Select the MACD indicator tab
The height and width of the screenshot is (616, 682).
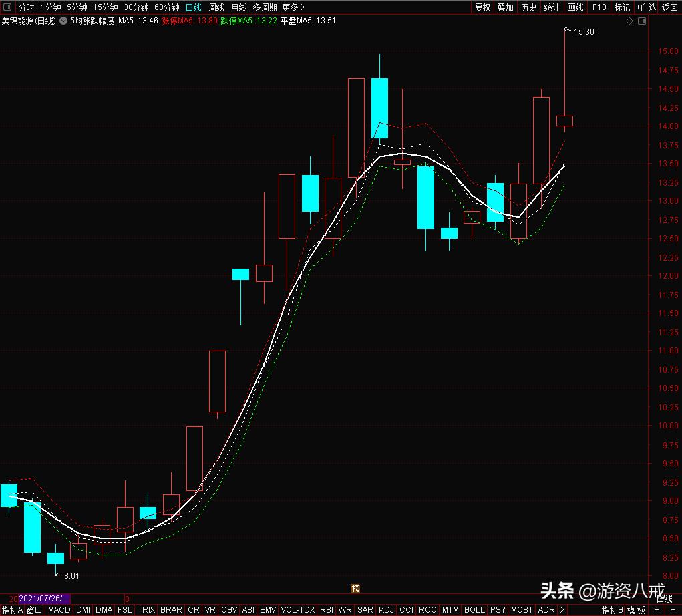[x=59, y=610]
